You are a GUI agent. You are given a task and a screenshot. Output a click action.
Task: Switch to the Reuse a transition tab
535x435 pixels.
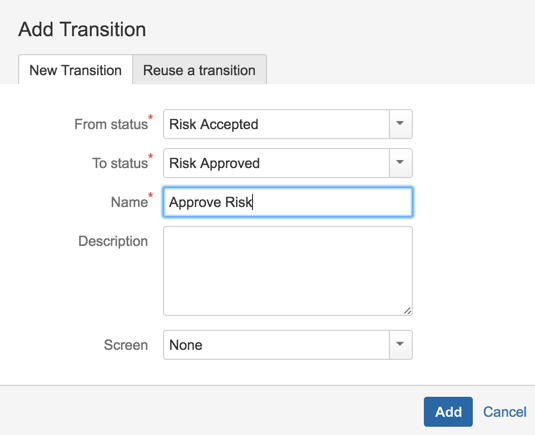tap(199, 70)
